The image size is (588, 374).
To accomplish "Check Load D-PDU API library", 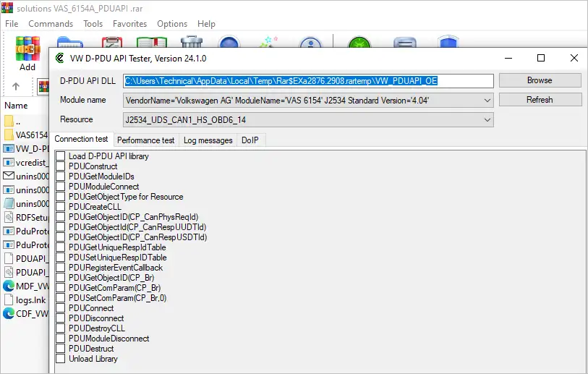I will (x=60, y=156).
